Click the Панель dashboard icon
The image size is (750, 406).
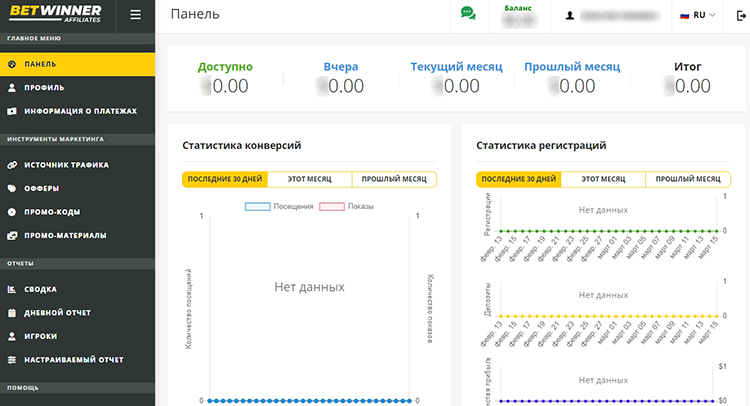pos(12,64)
